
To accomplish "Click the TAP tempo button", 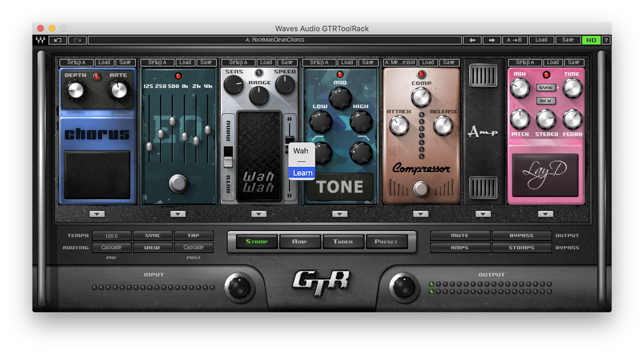I will [x=194, y=235].
